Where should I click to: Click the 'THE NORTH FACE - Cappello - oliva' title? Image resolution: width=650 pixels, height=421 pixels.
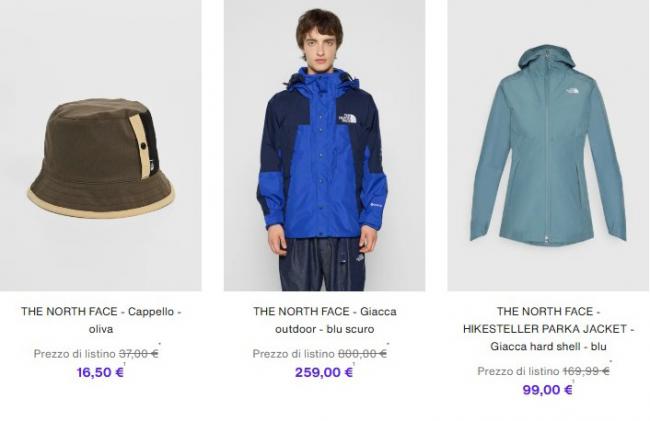tap(101, 320)
